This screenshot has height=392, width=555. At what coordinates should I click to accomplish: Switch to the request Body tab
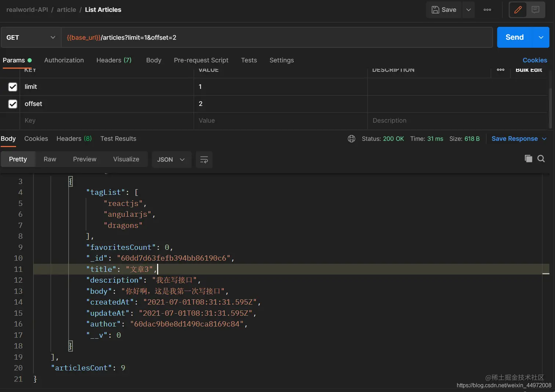click(153, 60)
